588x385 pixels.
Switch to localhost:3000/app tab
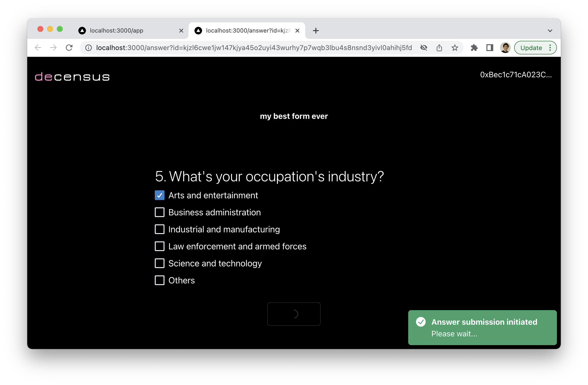(x=109, y=30)
